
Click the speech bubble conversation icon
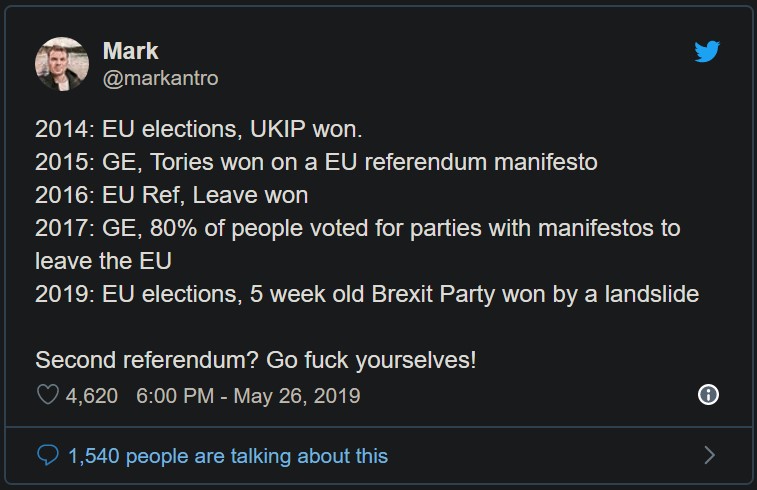tap(47, 456)
